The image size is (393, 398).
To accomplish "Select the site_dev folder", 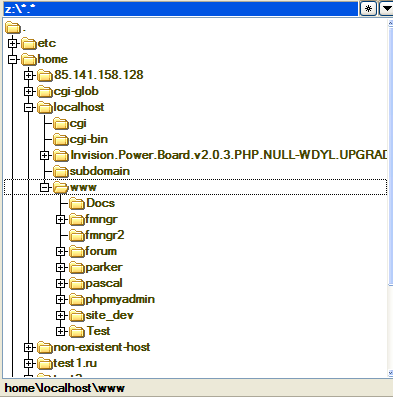I will pos(110,315).
